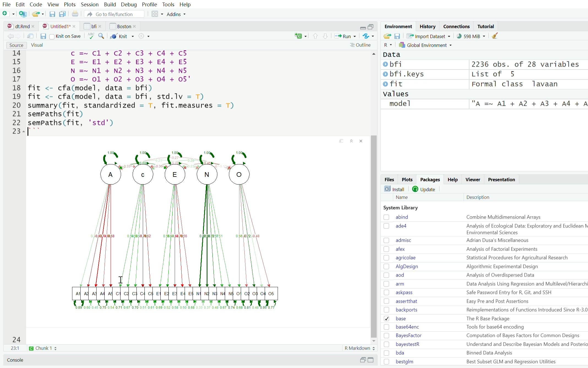Open the Plots menu in menu bar
Screen dimensions: 588x368
[70, 4]
